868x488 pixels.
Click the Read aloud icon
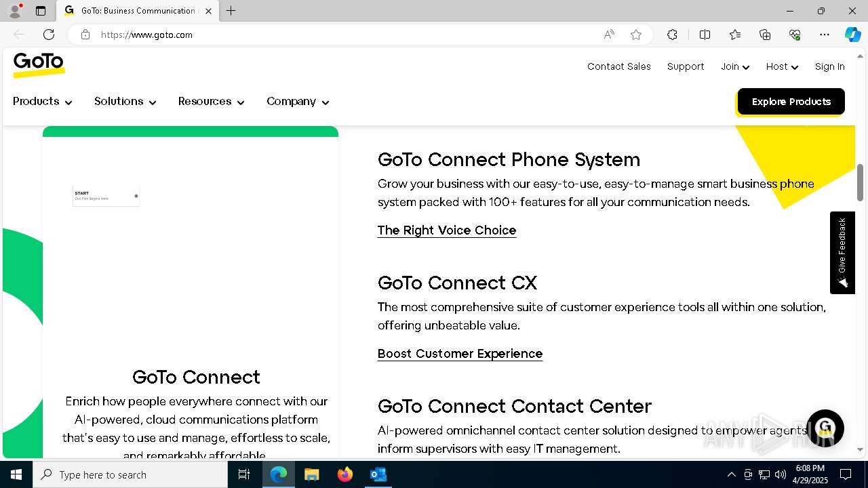(x=609, y=35)
